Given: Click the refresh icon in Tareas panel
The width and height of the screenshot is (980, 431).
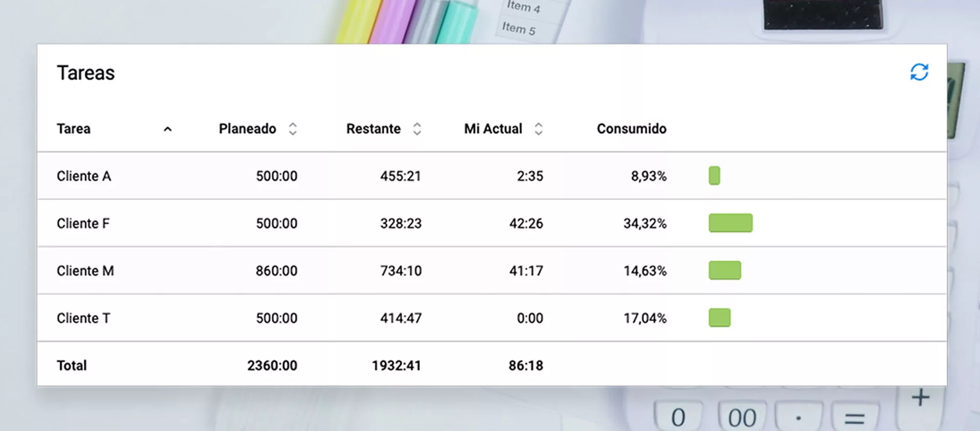Looking at the screenshot, I should [x=919, y=73].
